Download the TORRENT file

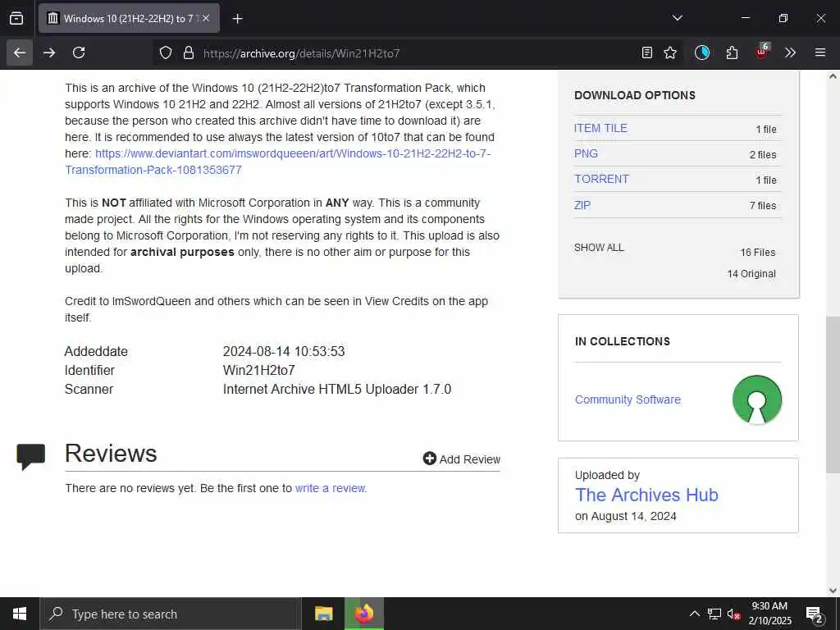[601, 179]
